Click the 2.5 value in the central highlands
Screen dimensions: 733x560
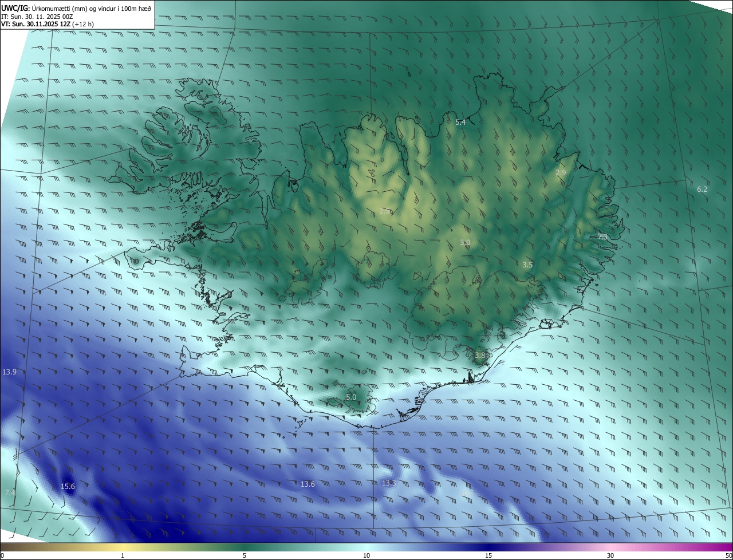(385, 211)
